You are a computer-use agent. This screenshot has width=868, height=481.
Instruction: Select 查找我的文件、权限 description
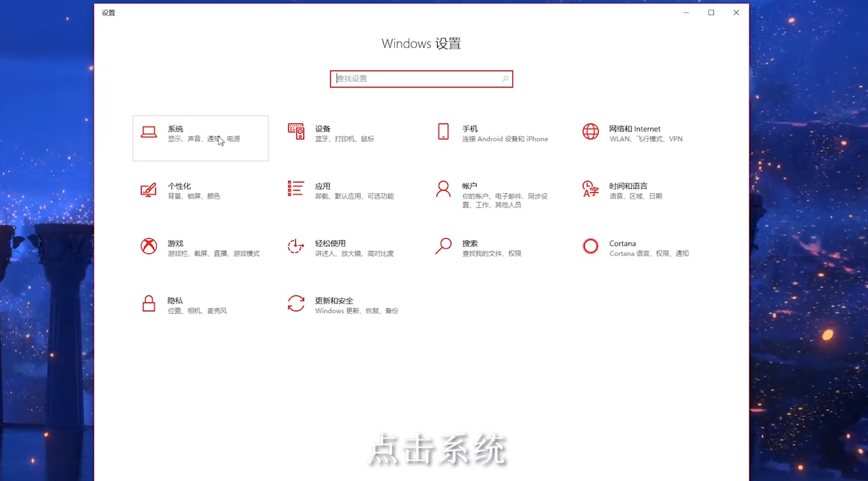[x=492, y=254]
